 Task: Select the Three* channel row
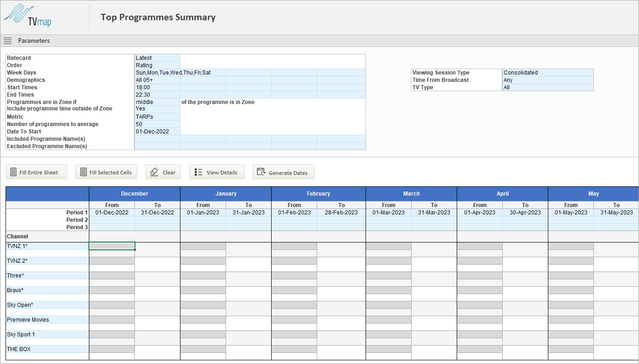click(x=47, y=275)
